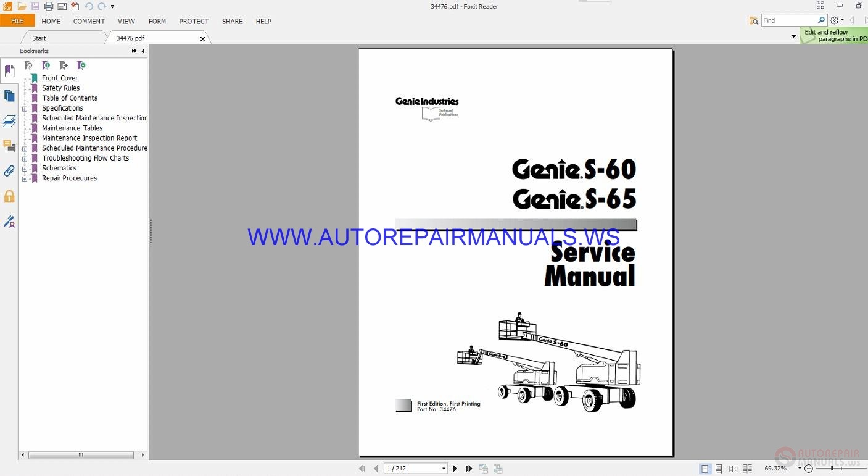This screenshot has height=476, width=868.
Task: Open a file with the folder icon
Action: coord(22,6)
